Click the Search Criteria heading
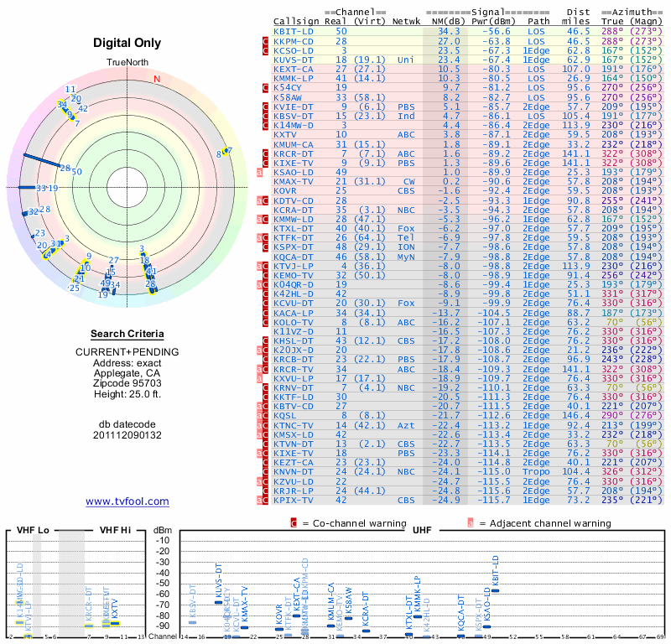671x644 pixels. [x=127, y=334]
